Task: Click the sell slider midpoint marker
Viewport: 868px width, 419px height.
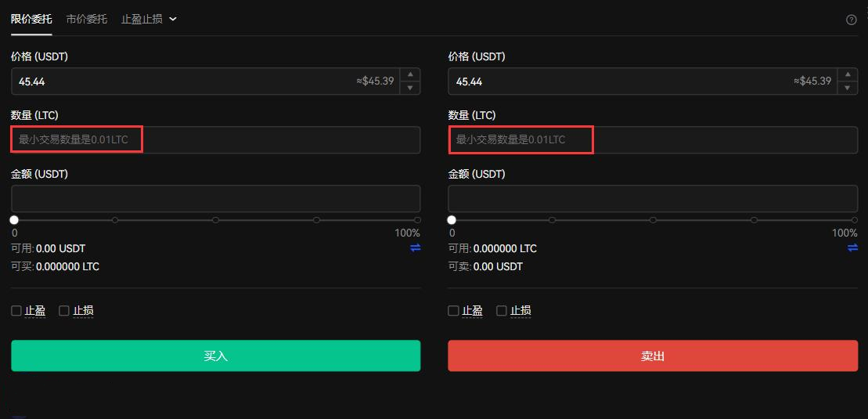Action: pyautogui.click(x=653, y=220)
